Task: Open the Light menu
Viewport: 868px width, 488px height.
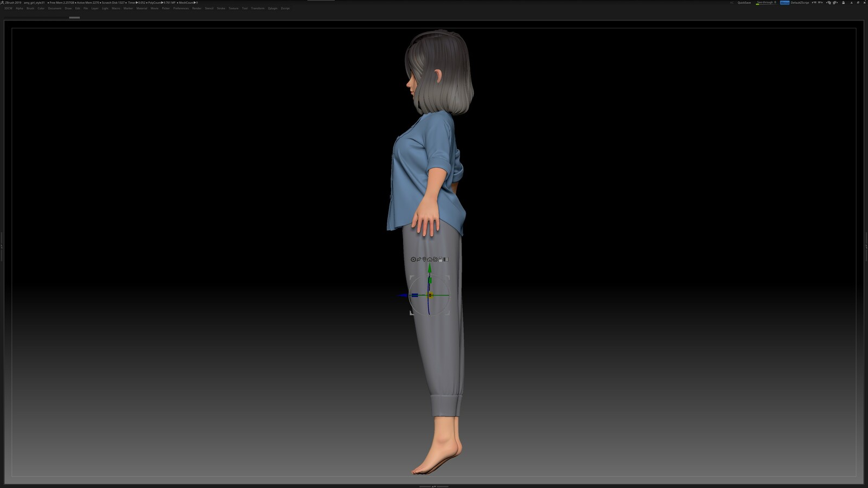Action: click(105, 8)
